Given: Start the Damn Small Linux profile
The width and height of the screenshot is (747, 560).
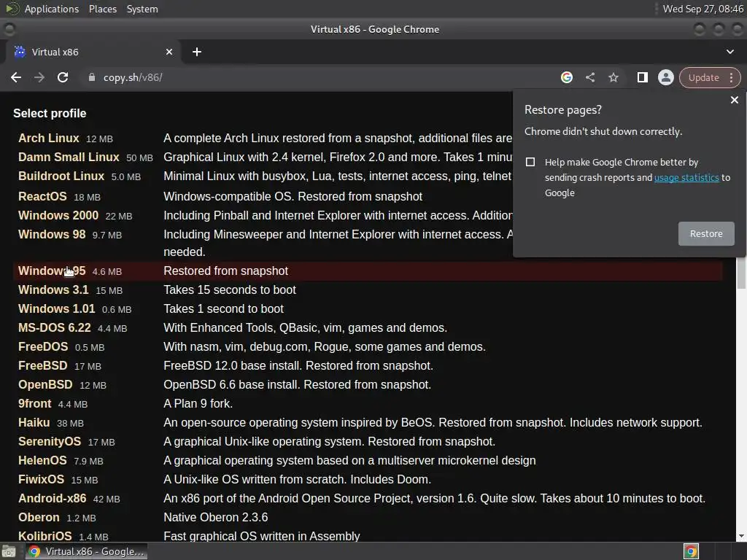Looking at the screenshot, I should [x=69, y=157].
